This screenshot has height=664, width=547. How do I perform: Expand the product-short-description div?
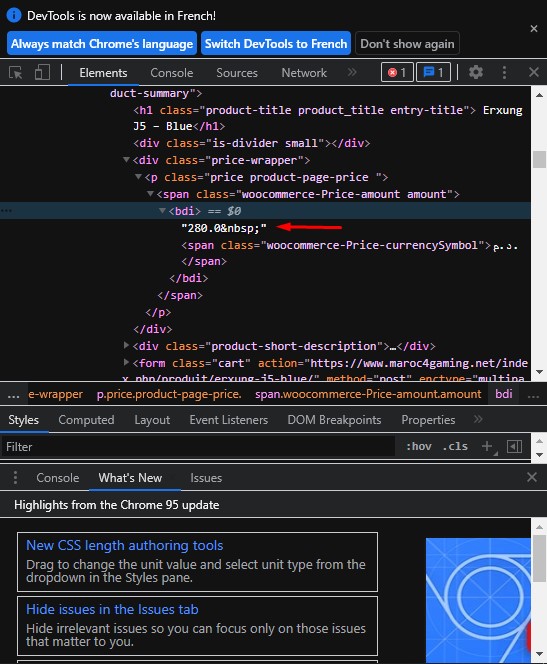coord(126,346)
